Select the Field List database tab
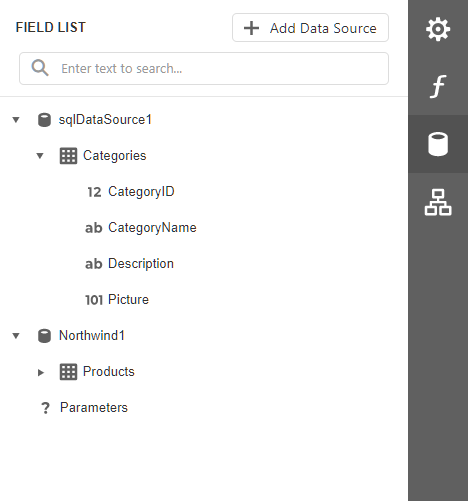468x501 pixels. click(x=438, y=144)
